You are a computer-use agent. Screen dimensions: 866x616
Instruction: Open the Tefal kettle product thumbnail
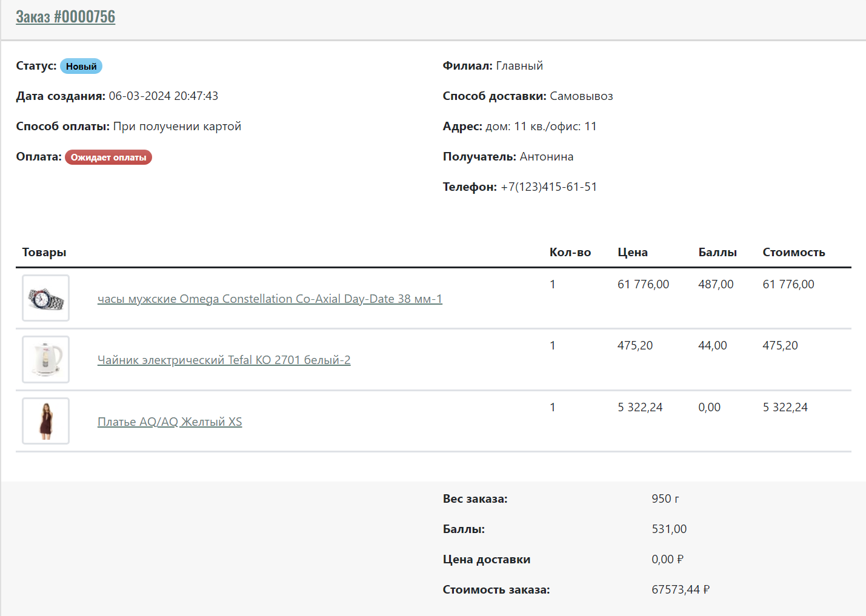point(46,360)
